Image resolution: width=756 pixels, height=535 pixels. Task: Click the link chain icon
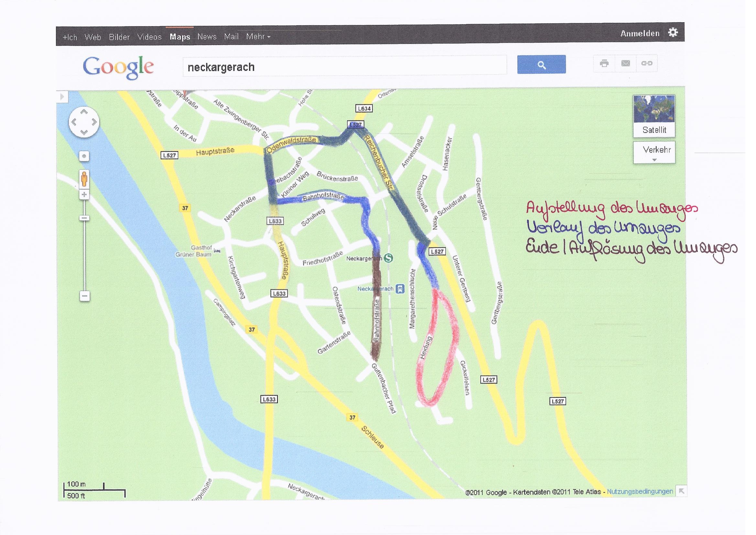click(646, 63)
